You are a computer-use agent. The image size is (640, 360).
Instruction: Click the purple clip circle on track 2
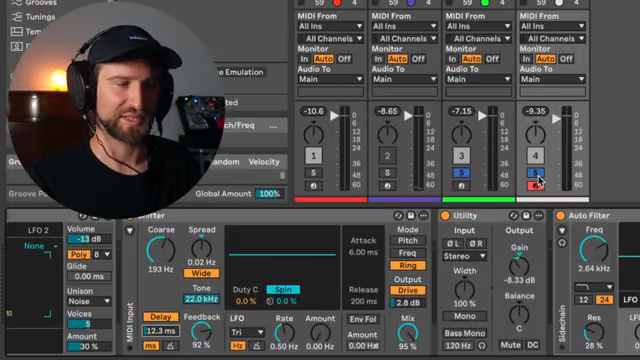(411, 3)
